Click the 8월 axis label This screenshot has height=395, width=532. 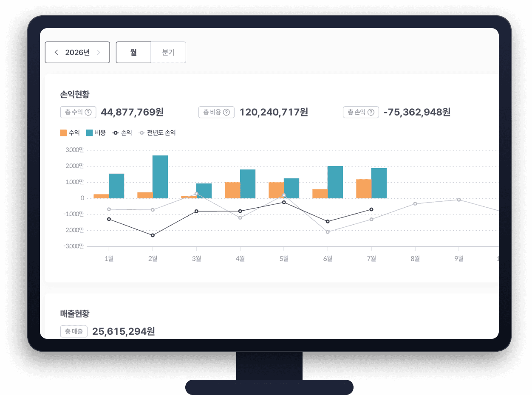[x=415, y=259]
